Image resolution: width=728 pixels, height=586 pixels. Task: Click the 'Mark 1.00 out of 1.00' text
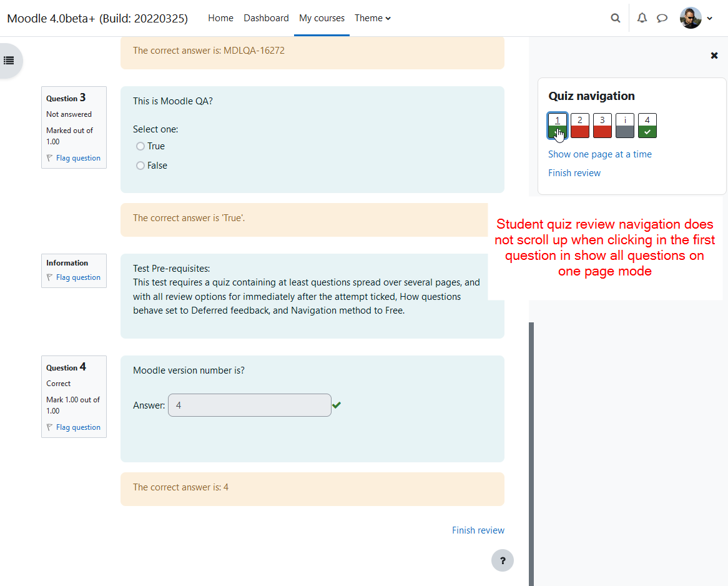[x=73, y=405]
